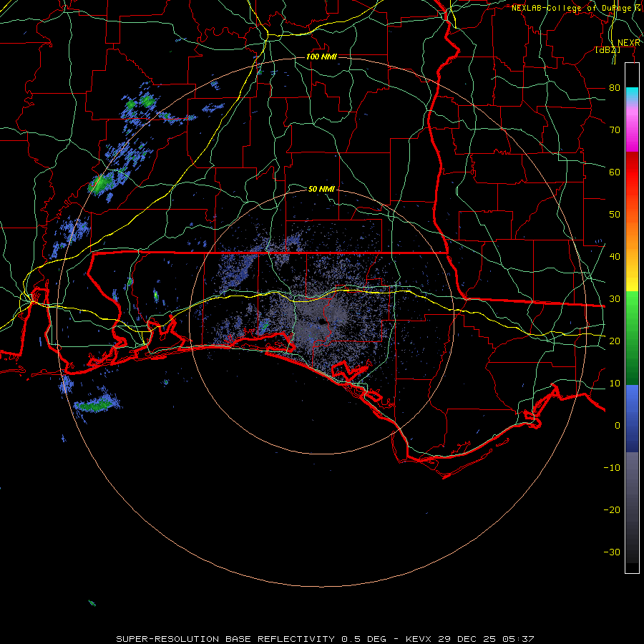Click the -20 value on the dBZ scale
This screenshot has height=644, width=644.
tap(612, 509)
